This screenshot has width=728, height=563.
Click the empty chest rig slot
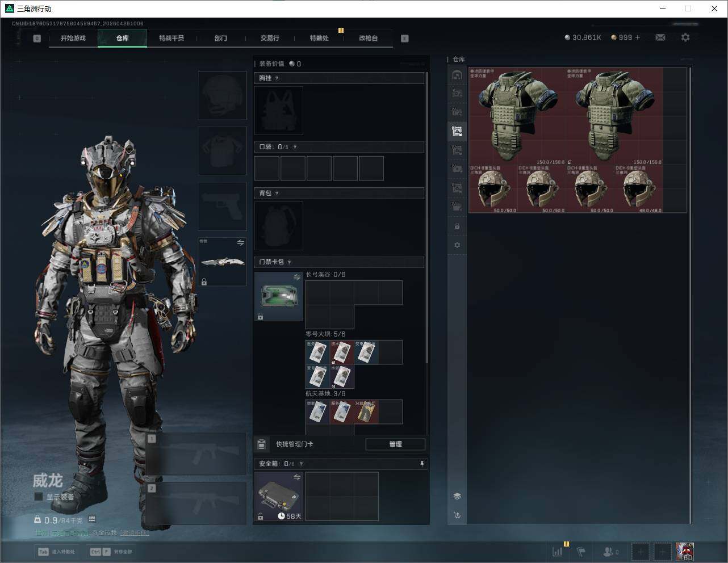[x=279, y=111]
